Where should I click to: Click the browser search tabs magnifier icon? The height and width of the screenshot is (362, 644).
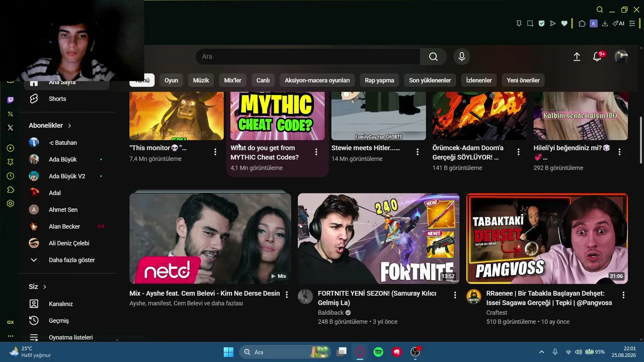tap(600, 10)
